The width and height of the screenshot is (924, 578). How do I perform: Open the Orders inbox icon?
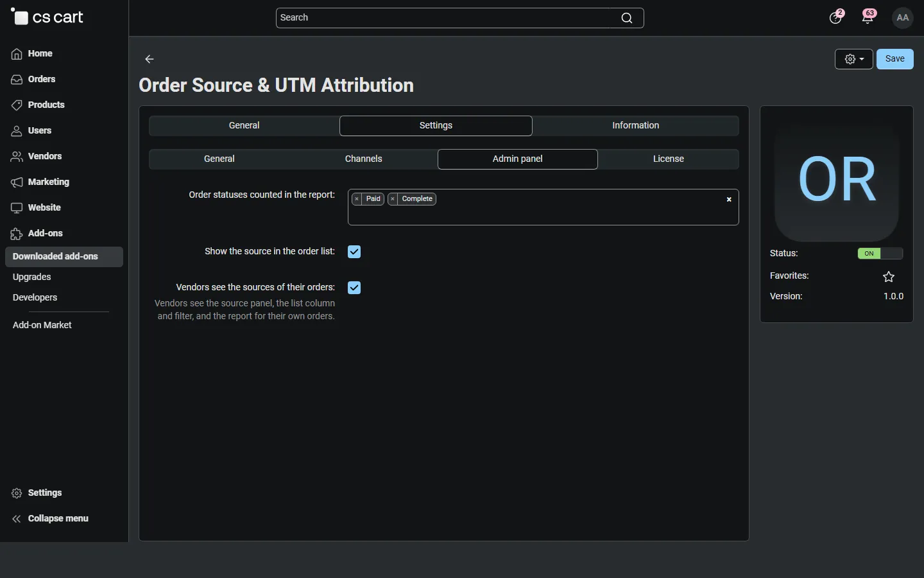tap(17, 80)
